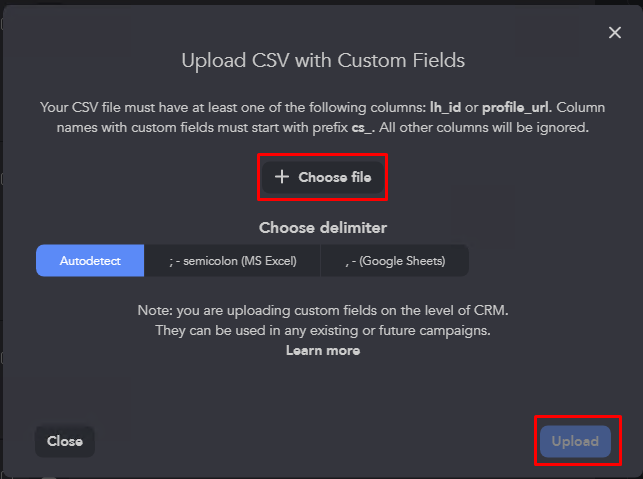The width and height of the screenshot is (643, 479).
Task: Select the Autodetect delimiter option
Action: (90, 261)
